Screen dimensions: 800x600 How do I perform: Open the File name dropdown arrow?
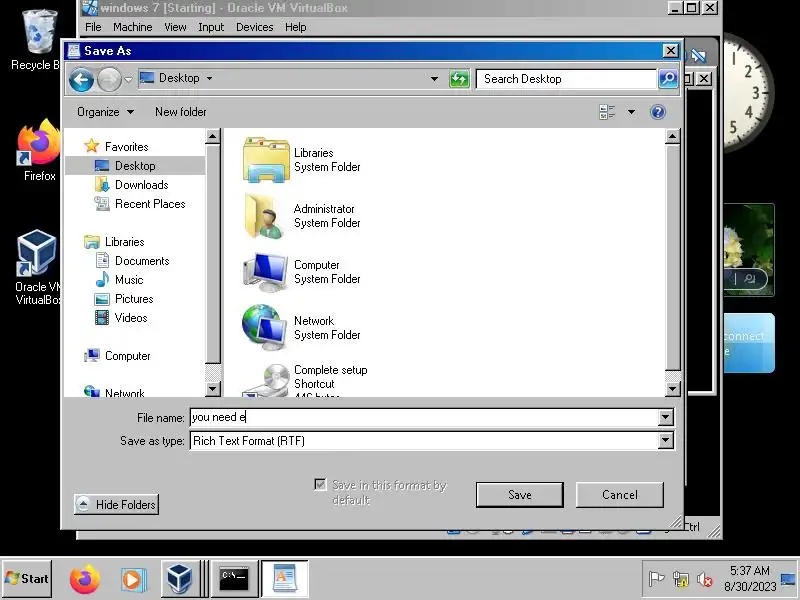(x=665, y=417)
